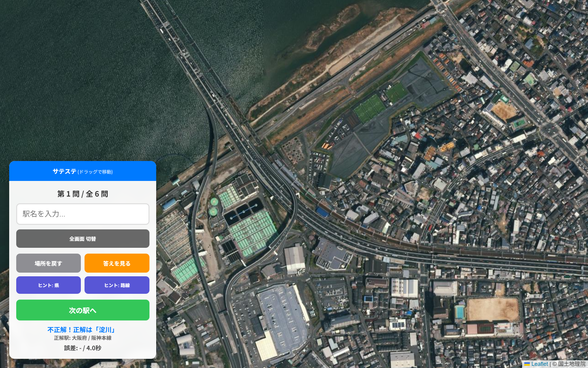Image resolution: width=588 pixels, height=368 pixels.
Task: Go to next station with 次の駅へ
Action: (83, 310)
